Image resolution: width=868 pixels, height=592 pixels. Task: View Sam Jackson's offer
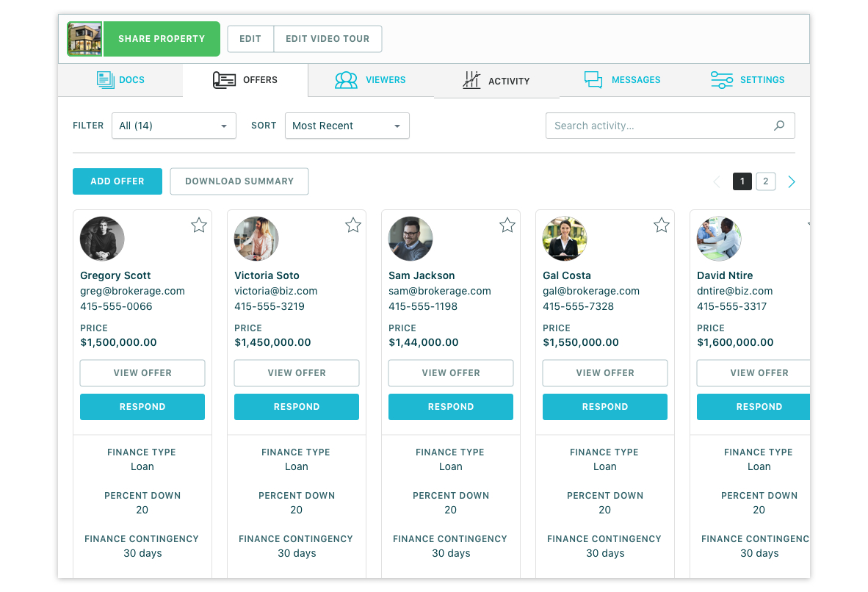[x=451, y=373]
